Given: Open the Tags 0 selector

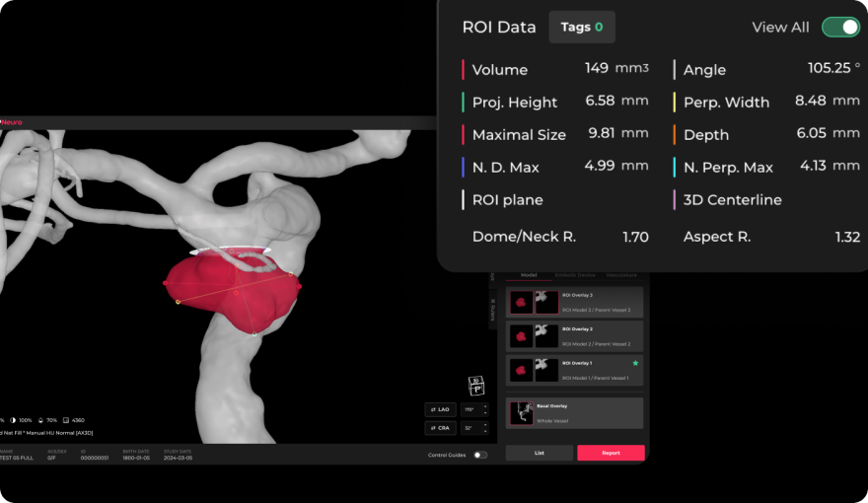Looking at the screenshot, I should pos(581,28).
